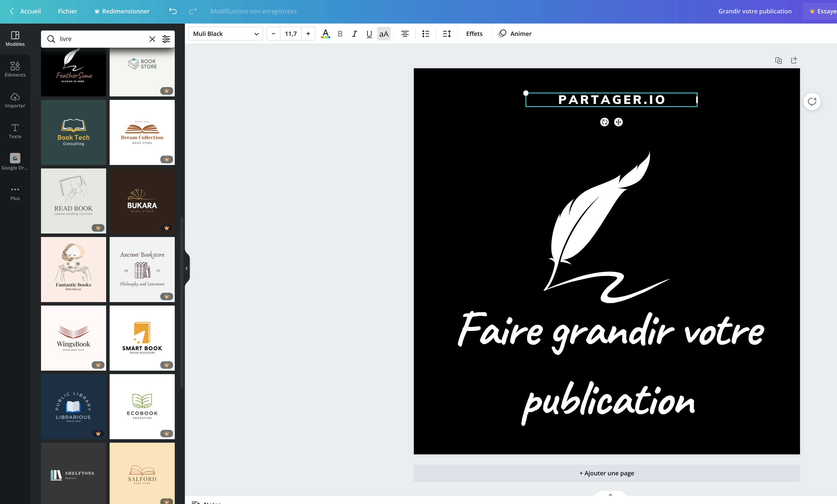The width and height of the screenshot is (837, 504).
Task: Click the template panel scrollbar
Action: (182, 302)
